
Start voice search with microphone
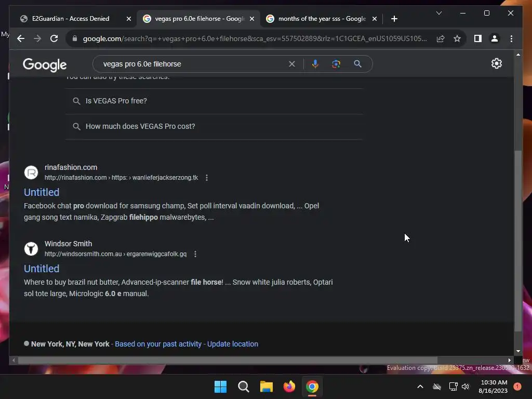[x=315, y=64]
